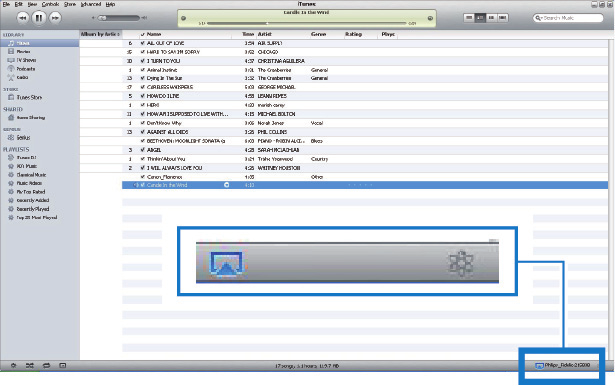Open the search magnifier options dropdown
The height and width of the screenshot is (386, 615).
(539, 18)
